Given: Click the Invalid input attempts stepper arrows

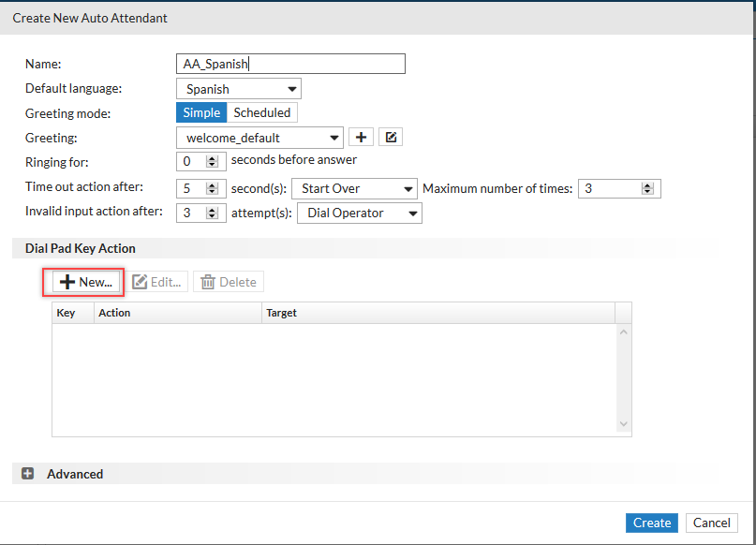Looking at the screenshot, I should (212, 213).
